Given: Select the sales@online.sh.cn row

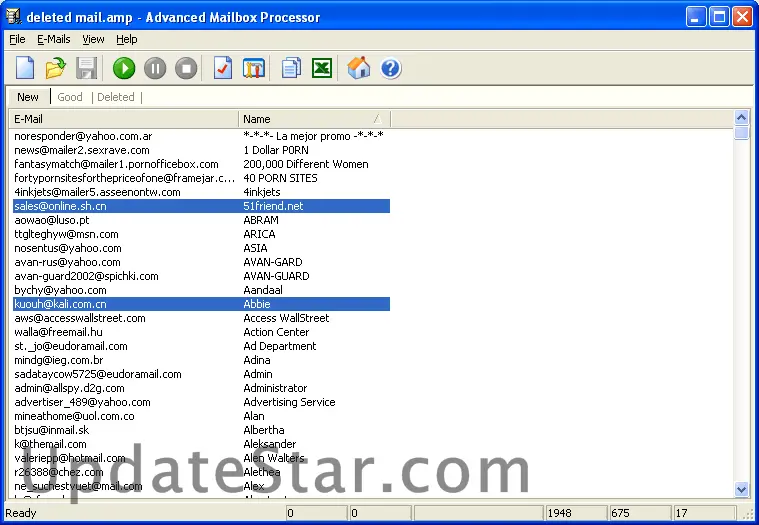Looking at the screenshot, I should [201, 206].
